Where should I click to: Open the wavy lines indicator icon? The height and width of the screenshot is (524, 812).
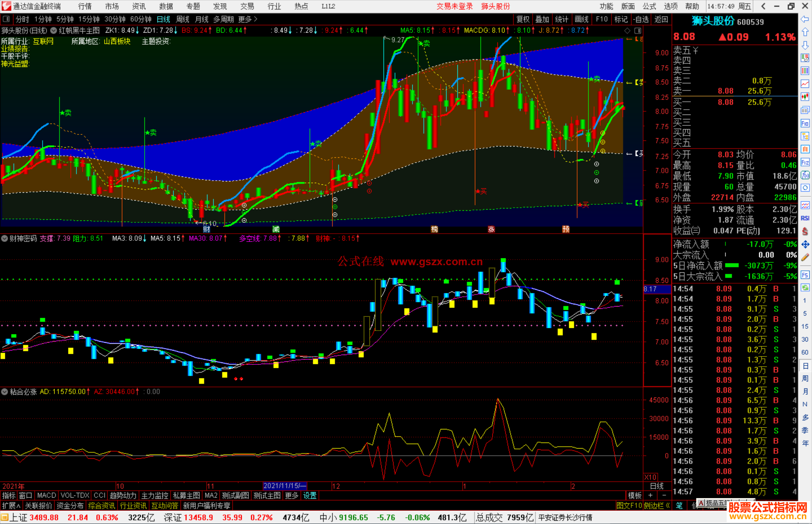[x=805, y=205]
